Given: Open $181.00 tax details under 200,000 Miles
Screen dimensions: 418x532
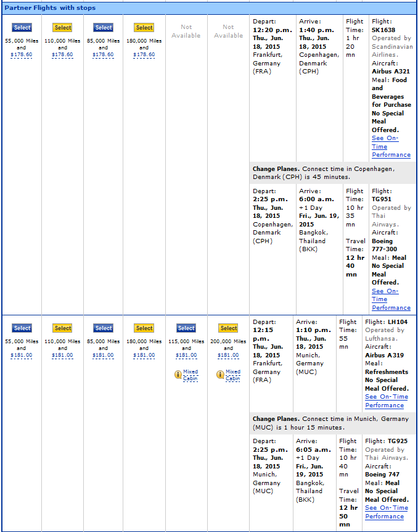Looking at the screenshot, I should [x=228, y=355].
